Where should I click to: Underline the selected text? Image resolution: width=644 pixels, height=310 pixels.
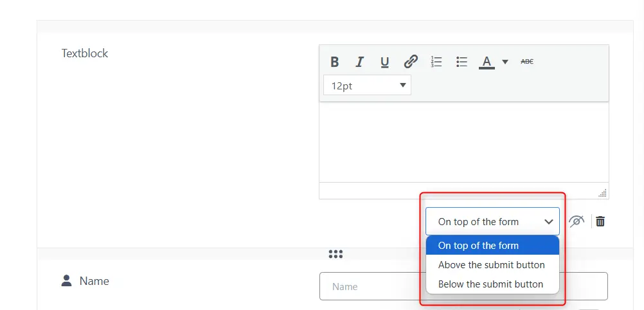tap(384, 62)
